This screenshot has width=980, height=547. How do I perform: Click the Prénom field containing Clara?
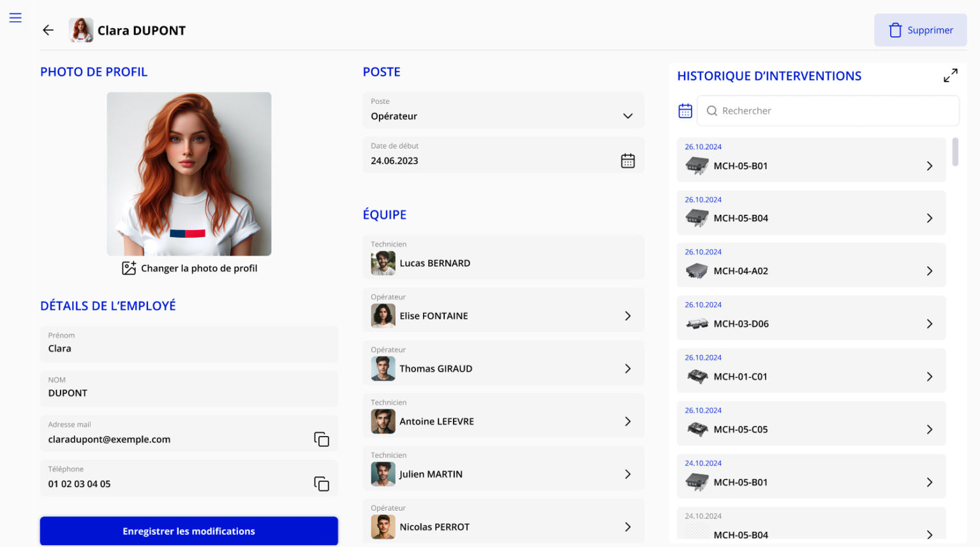coord(189,344)
